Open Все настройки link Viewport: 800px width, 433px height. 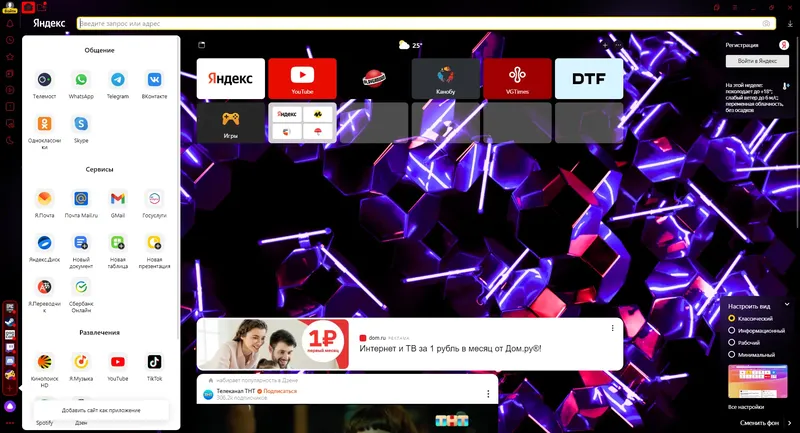coord(746,407)
